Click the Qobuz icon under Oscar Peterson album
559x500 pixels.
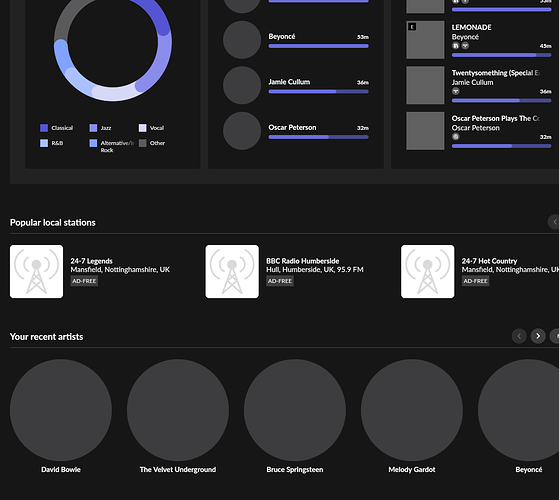(455, 136)
